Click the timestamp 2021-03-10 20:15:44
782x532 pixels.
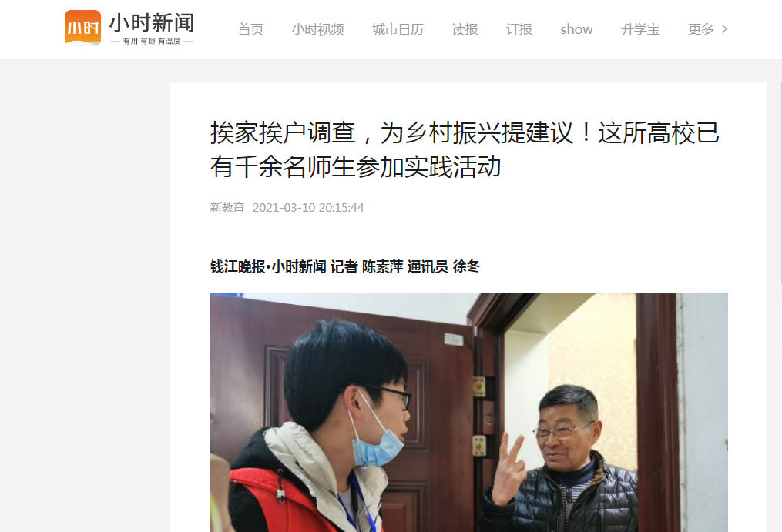(x=308, y=207)
